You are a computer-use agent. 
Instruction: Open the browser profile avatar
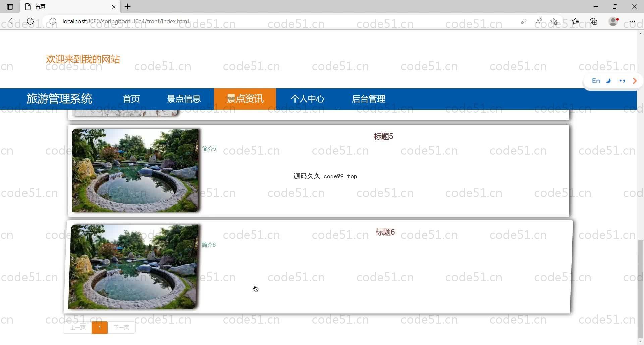coord(613,21)
